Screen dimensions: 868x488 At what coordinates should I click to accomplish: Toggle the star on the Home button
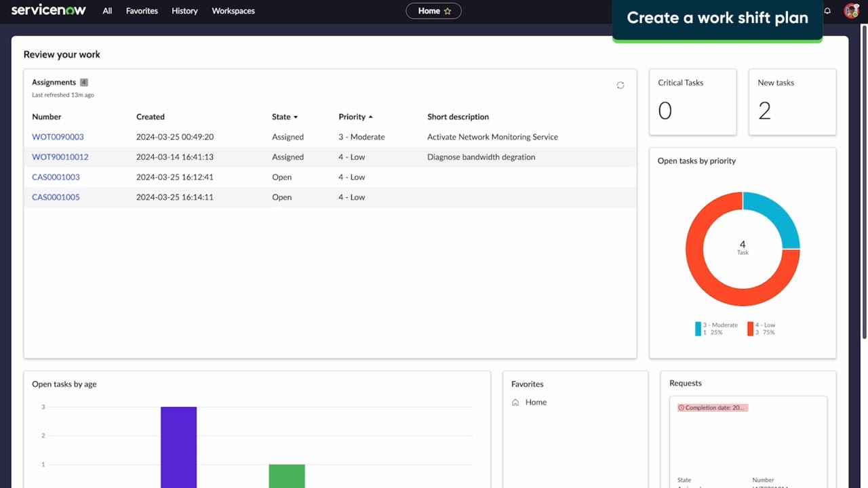(448, 10)
